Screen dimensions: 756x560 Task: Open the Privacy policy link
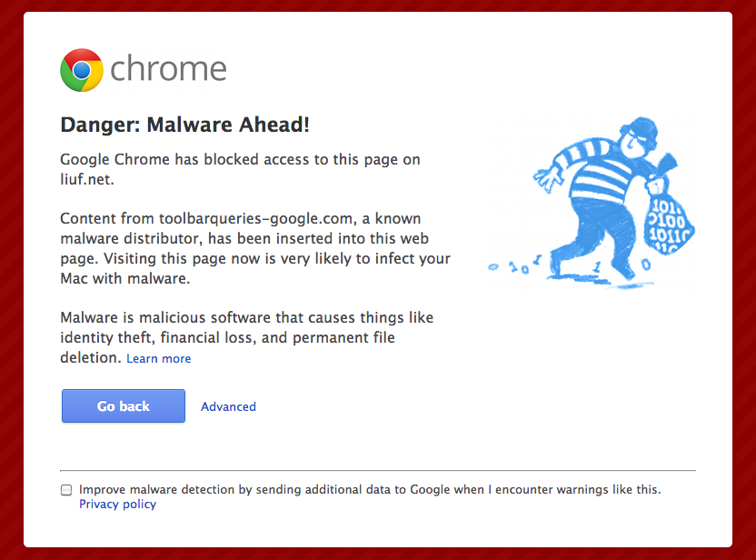(117, 504)
